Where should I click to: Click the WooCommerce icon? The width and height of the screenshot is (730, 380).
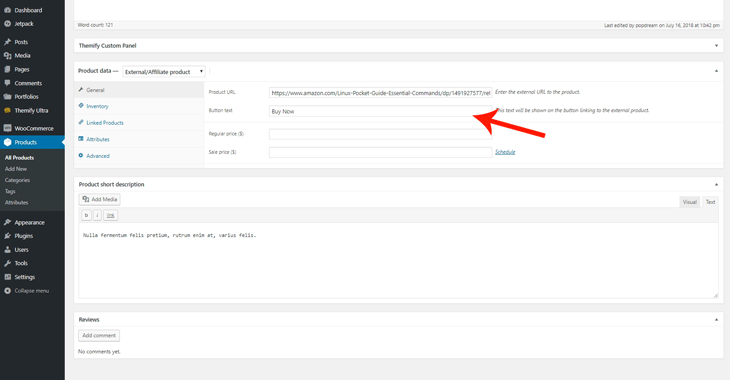(7, 128)
